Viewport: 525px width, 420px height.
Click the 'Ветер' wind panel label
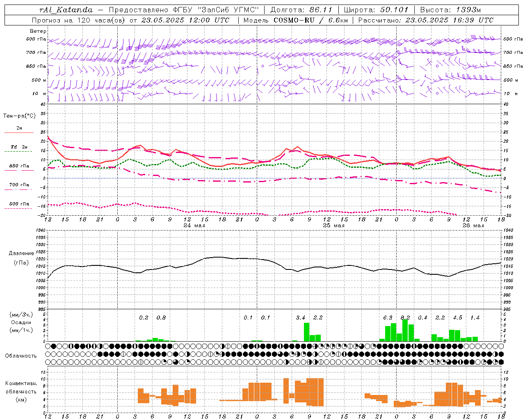click(38, 31)
